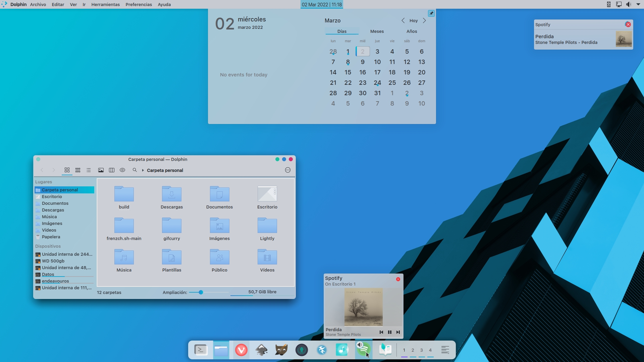Image resolution: width=644 pixels, height=362 pixels.
Task: Open Dolphin's hamburger control menu
Action: [x=288, y=170]
